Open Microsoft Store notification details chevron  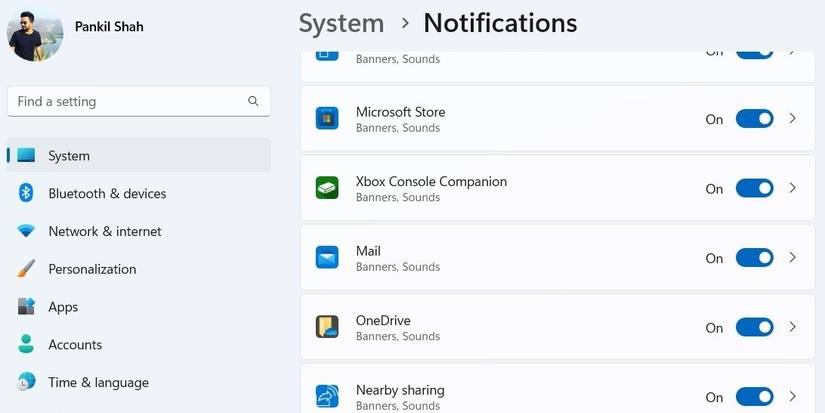click(793, 119)
